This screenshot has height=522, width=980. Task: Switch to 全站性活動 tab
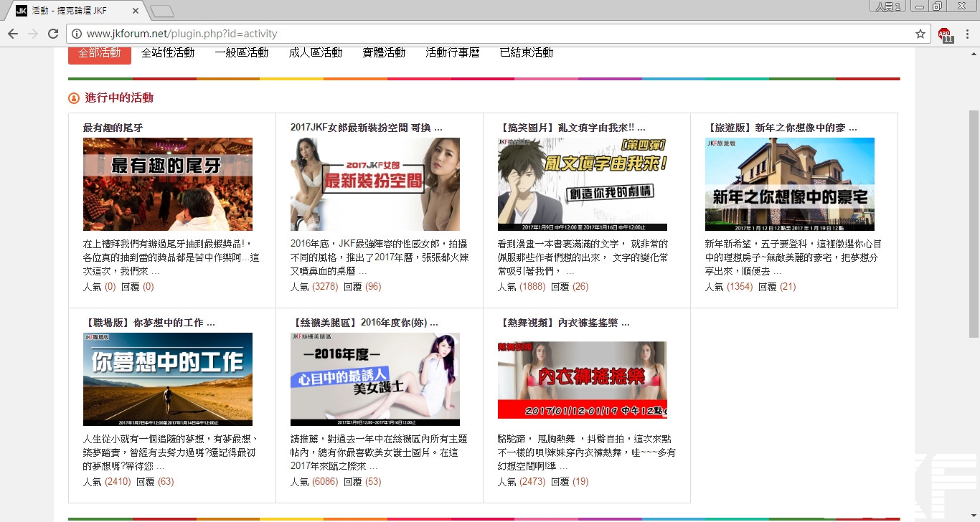[168, 52]
